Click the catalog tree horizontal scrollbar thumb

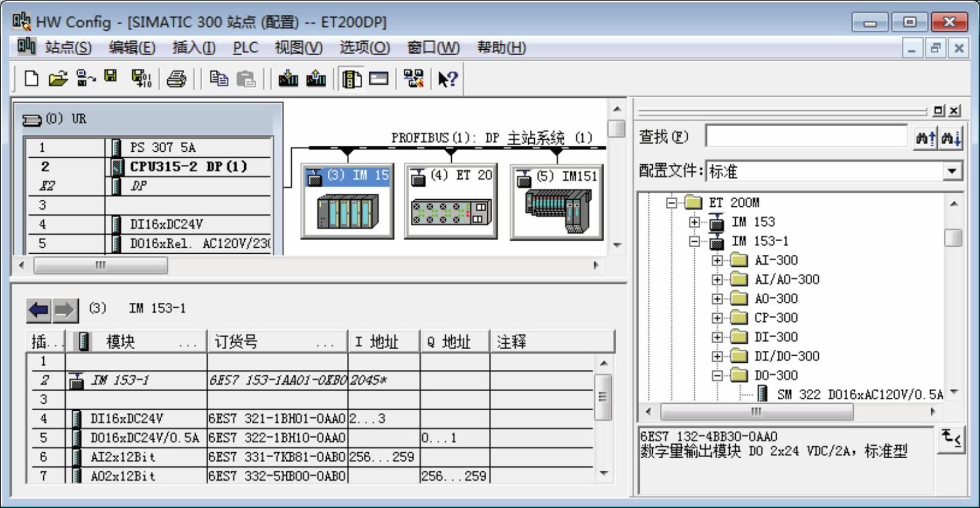(757, 411)
